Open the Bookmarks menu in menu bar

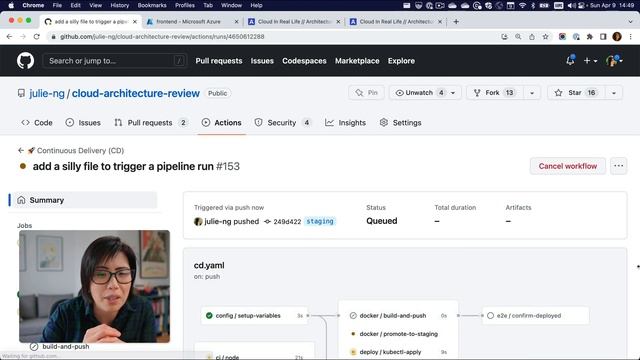tap(152, 5)
